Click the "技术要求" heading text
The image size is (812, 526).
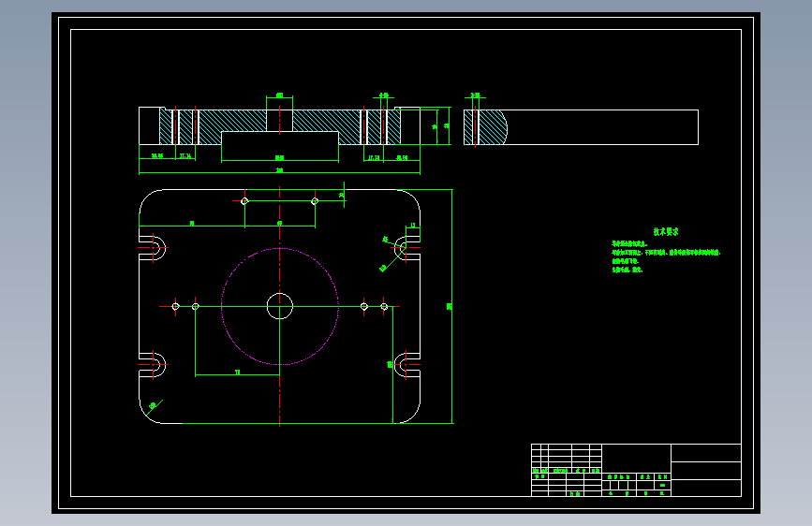coord(666,232)
